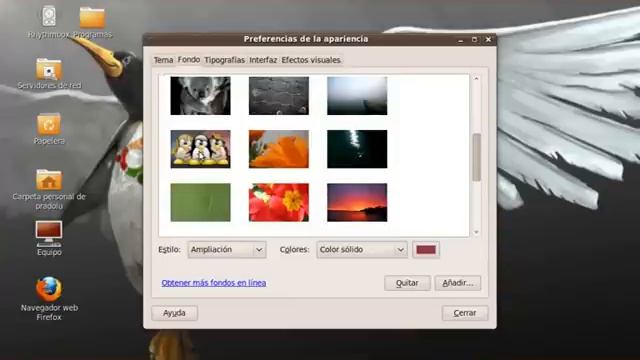Click the wallpaper list scrollbar thumb
The height and width of the screenshot is (360, 640).
(476, 157)
